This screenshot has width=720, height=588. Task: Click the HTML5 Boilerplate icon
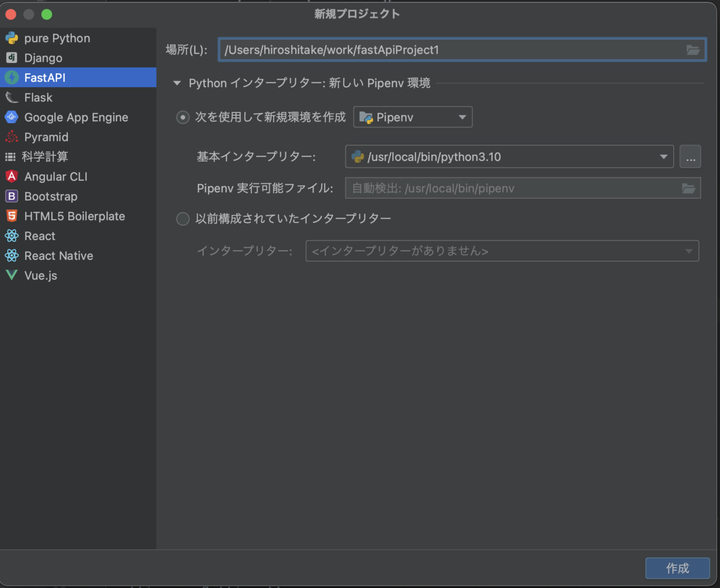[11, 217]
